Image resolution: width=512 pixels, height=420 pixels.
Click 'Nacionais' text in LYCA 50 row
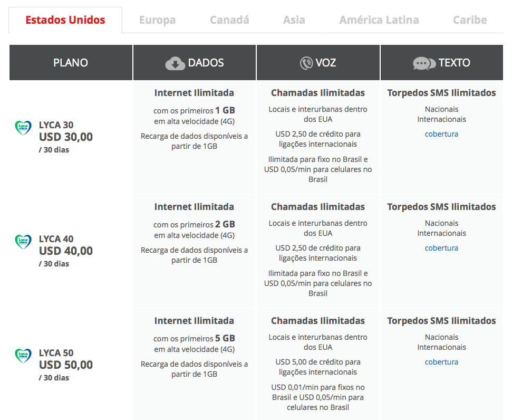pyautogui.click(x=441, y=337)
